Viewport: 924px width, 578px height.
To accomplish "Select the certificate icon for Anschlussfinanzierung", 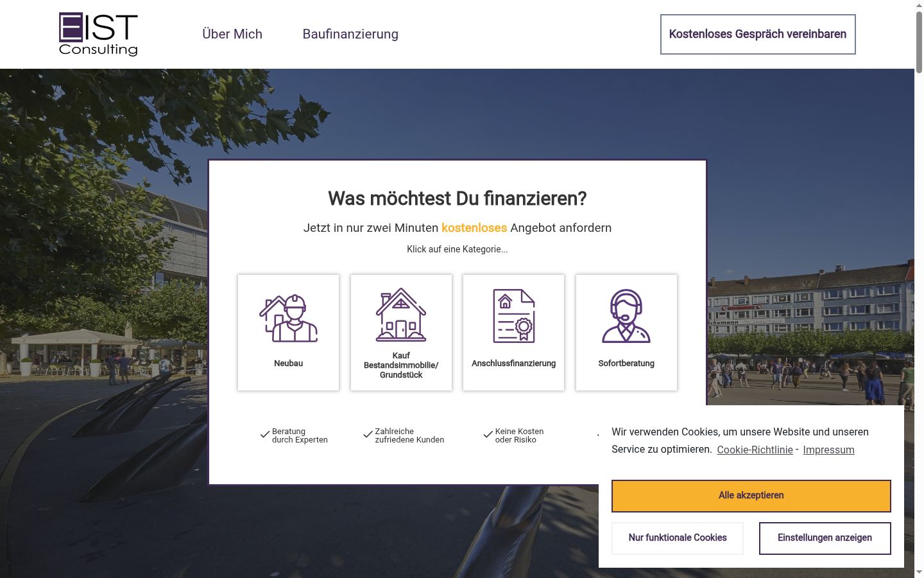I will pos(514,316).
